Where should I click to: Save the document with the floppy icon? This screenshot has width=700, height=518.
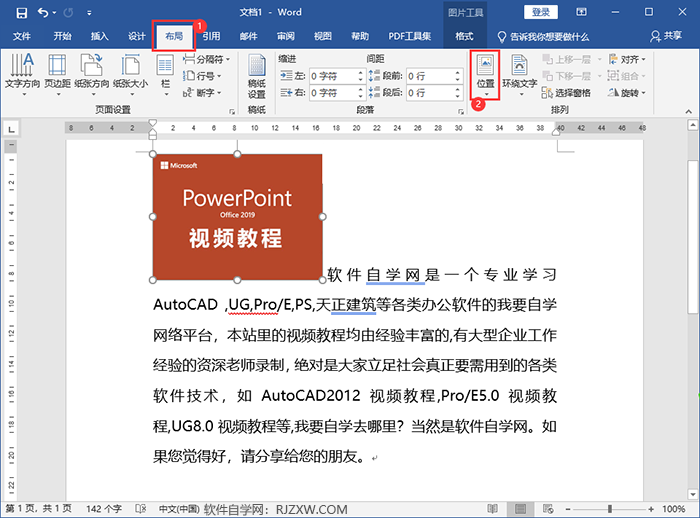coord(21,13)
